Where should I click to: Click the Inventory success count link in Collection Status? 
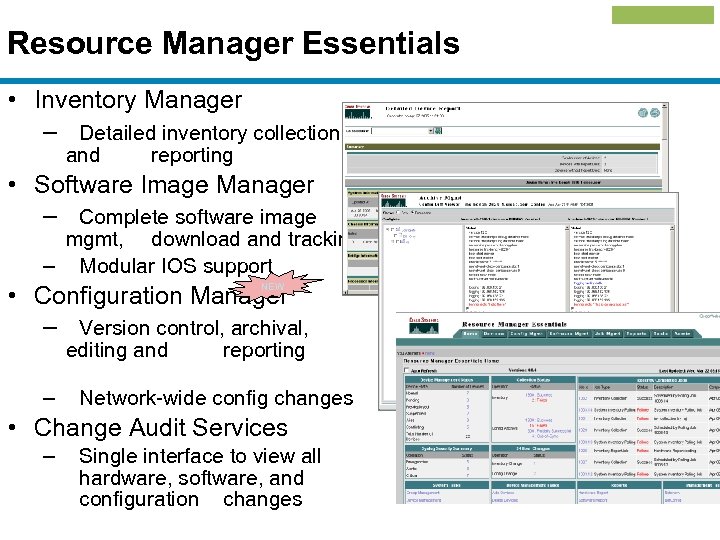(538, 395)
